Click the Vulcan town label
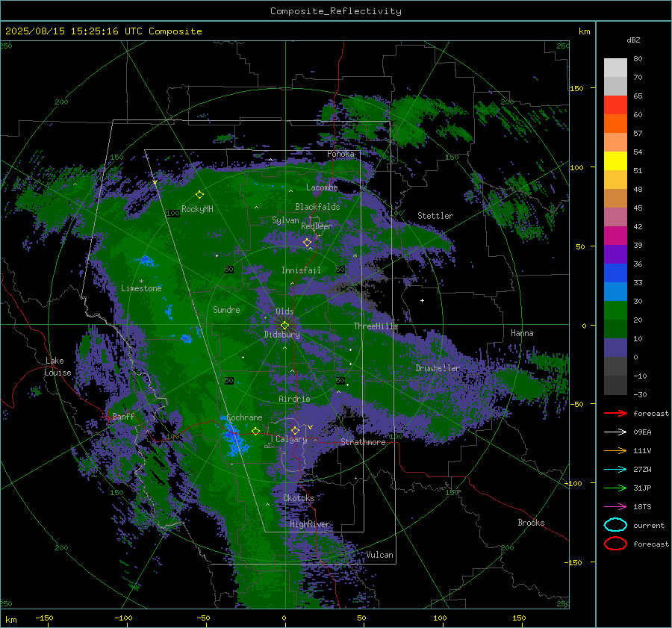The height and width of the screenshot is (628, 672). pos(380,555)
